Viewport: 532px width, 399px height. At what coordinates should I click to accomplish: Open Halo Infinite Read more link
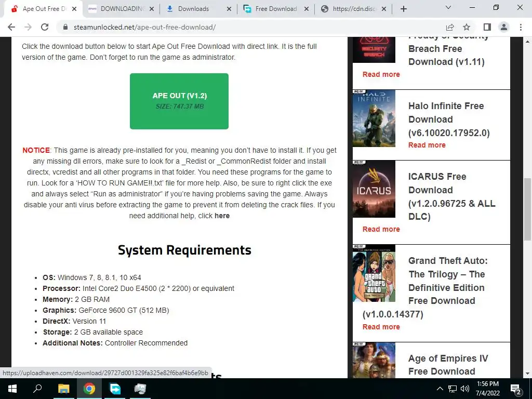point(427,145)
